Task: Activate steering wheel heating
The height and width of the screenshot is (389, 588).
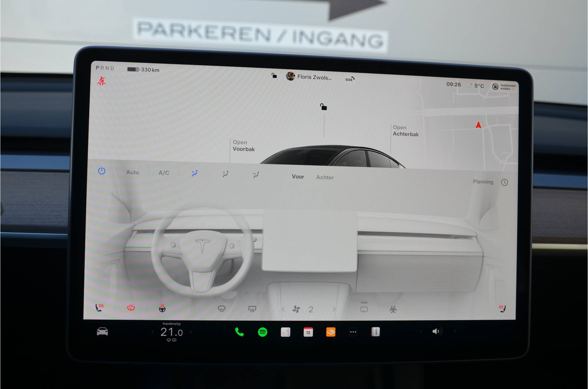Action: 162,308
